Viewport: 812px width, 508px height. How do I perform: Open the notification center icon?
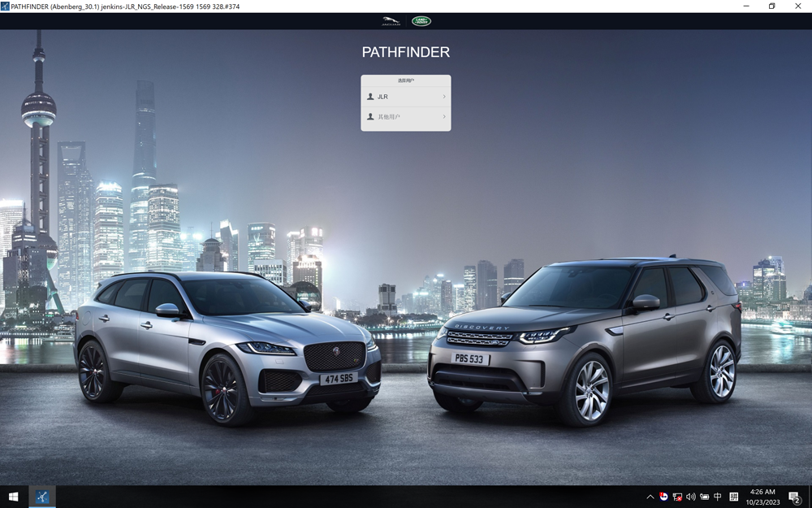point(795,497)
